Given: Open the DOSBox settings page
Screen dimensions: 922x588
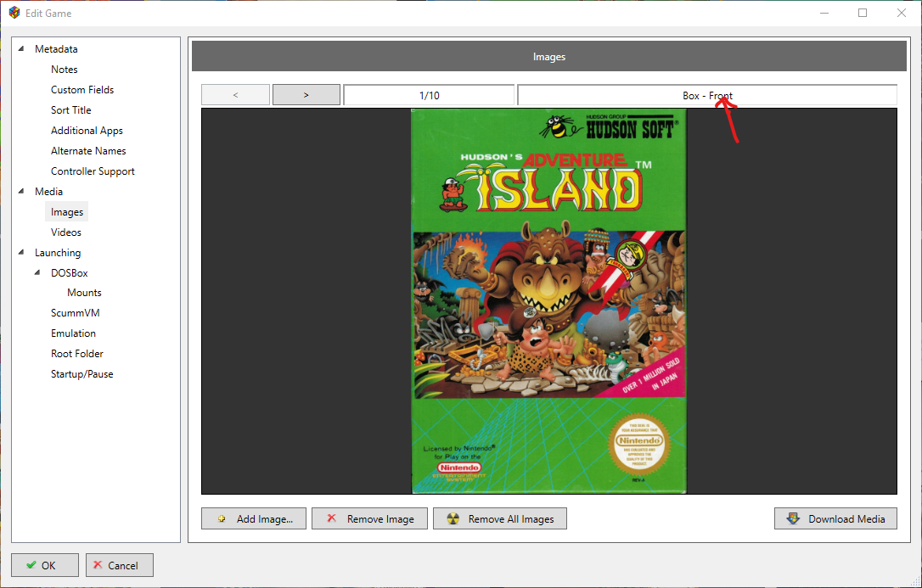Looking at the screenshot, I should coord(70,273).
